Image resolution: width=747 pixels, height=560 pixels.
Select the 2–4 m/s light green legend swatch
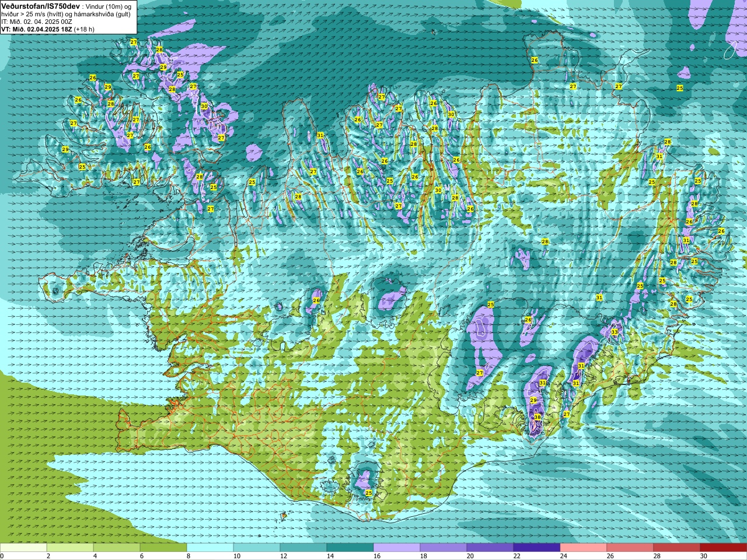70,548
